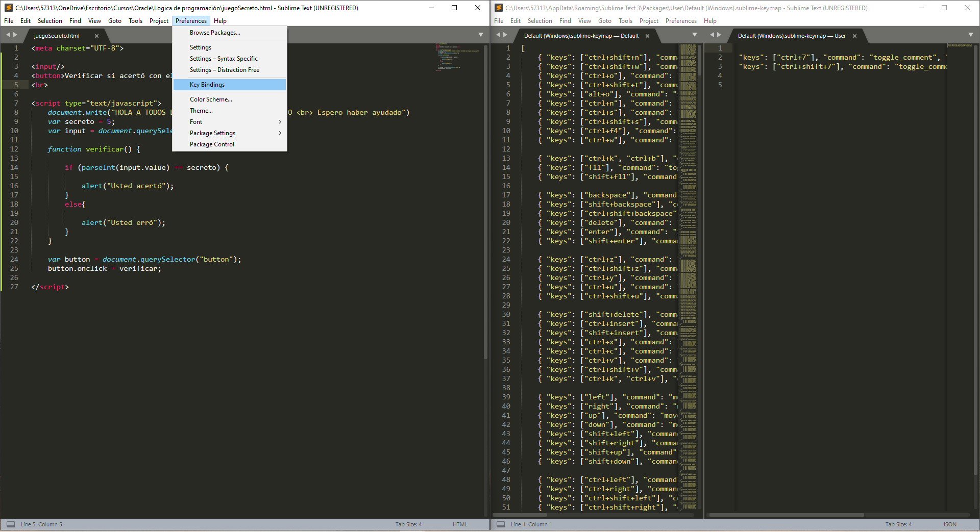Close the juegoSecreto.html tab
The image size is (980, 532).
click(96, 36)
